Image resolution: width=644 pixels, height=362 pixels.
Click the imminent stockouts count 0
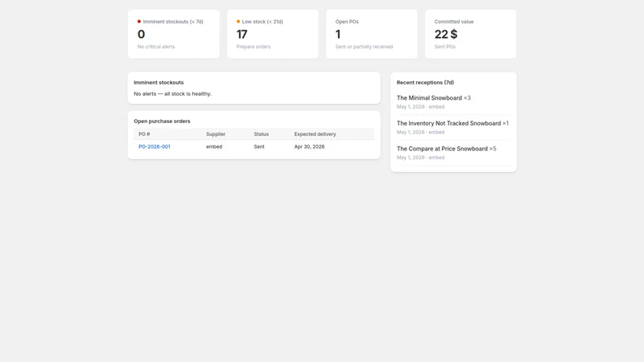[142, 35]
